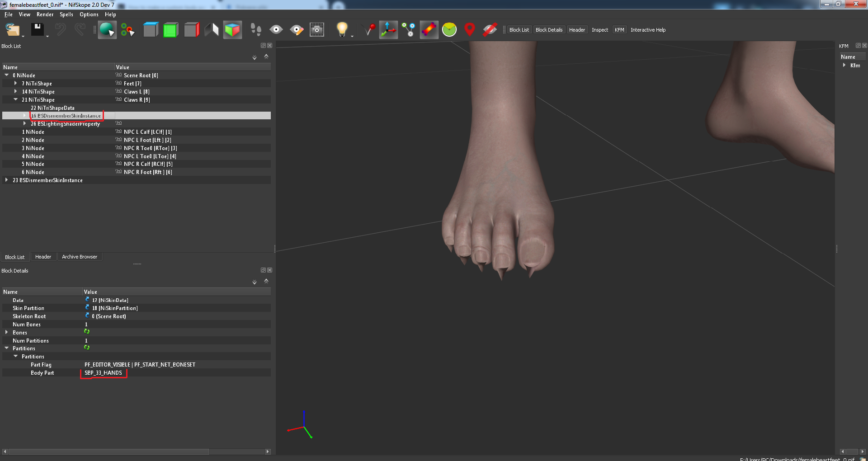The height and width of the screenshot is (461, 868).
Task: Expand the 14 NiTriShape Claws L row
Action: coord(16,91)
